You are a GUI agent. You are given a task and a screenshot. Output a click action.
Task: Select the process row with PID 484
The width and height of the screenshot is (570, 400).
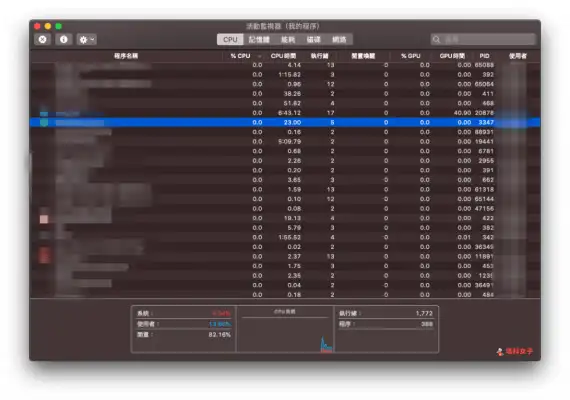tap(285, 295)
